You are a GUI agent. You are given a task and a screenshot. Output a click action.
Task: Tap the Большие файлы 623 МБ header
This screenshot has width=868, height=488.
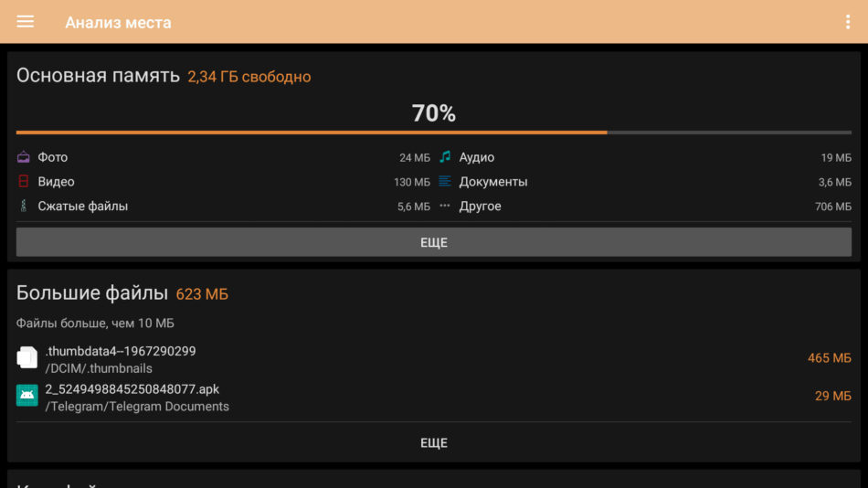[122, 293]
